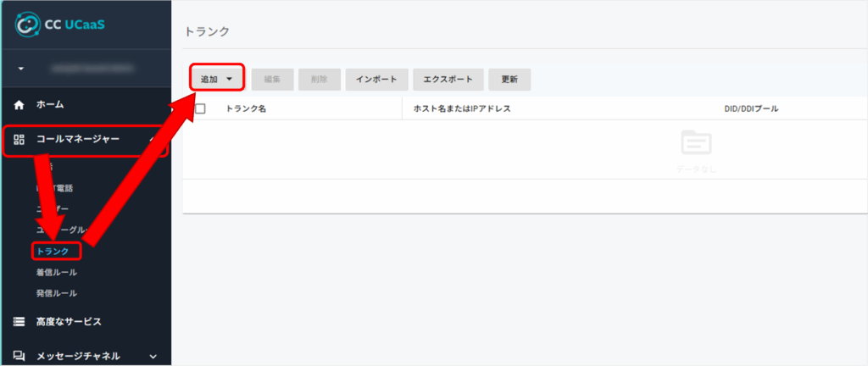Click the メッセージチャネル chat icon
The height and width of the screenshot is (366, 868).
pyautogui.click(x=19, y=357)
